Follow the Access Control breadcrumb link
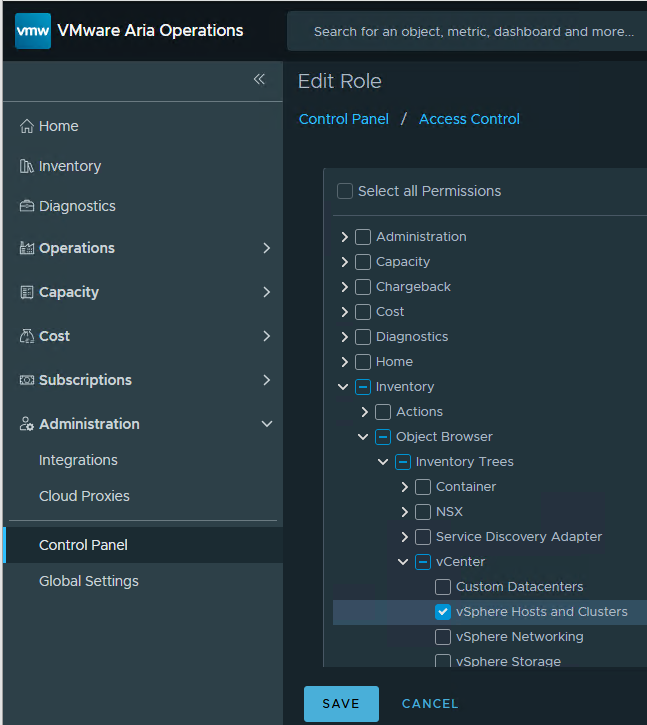Viewport: 647px width, 725px height. click(469, 119)
